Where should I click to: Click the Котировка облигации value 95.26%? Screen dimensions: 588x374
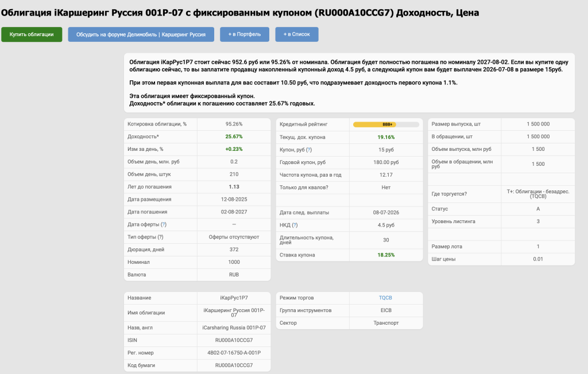click(234, 124)
